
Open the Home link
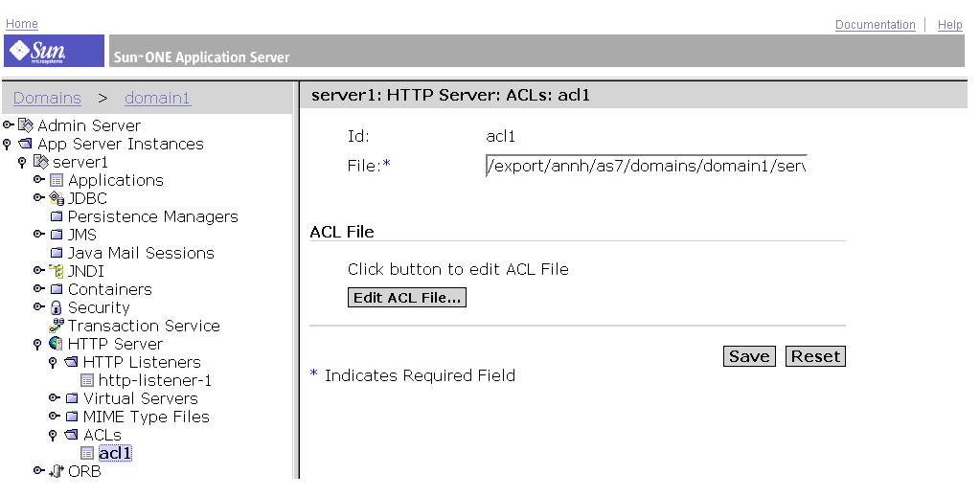tap(22, 24)
